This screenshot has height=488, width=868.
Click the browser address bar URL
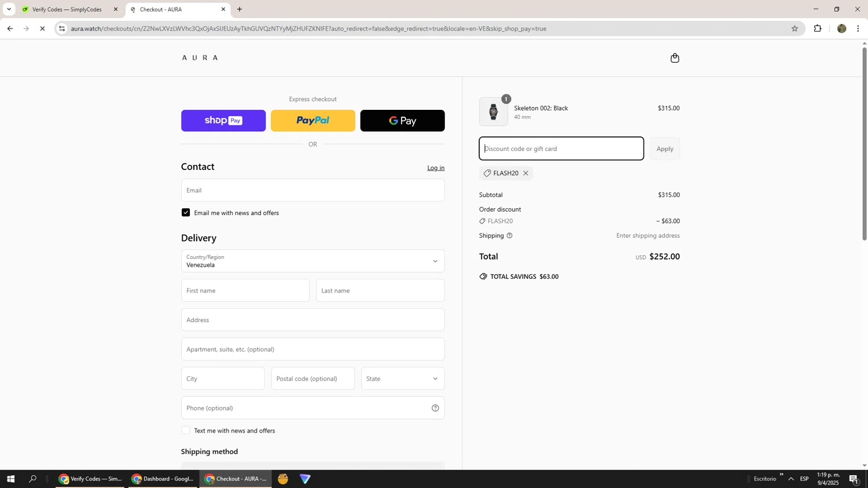coord(308,28)
